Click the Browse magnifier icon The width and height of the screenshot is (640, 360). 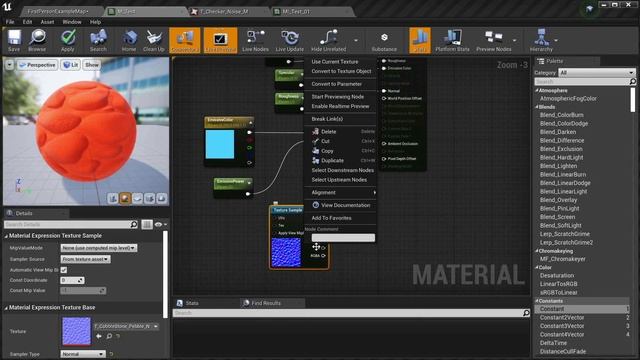[x=37, y=40]
